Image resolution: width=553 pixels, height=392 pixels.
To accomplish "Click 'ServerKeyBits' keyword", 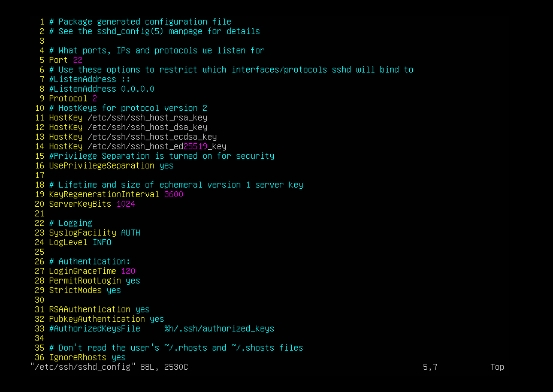I will [80, 204].
